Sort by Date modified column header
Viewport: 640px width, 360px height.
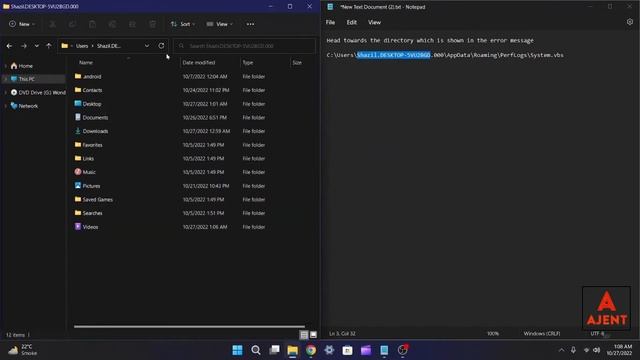click(199, 62)
